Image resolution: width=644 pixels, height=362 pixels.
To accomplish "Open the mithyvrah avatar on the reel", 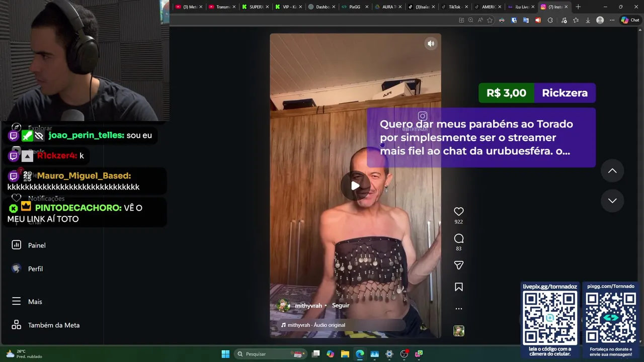I will click(x=284, y=305).
